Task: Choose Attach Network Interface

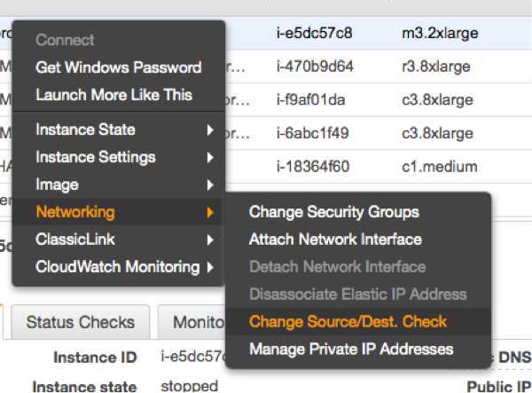Action: (x=335, y=240)
